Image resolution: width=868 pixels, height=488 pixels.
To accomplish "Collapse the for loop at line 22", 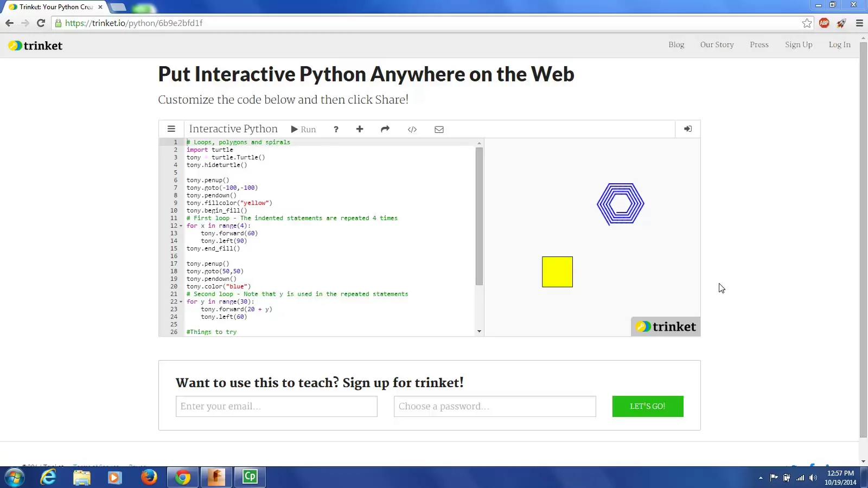I will 181,301.
